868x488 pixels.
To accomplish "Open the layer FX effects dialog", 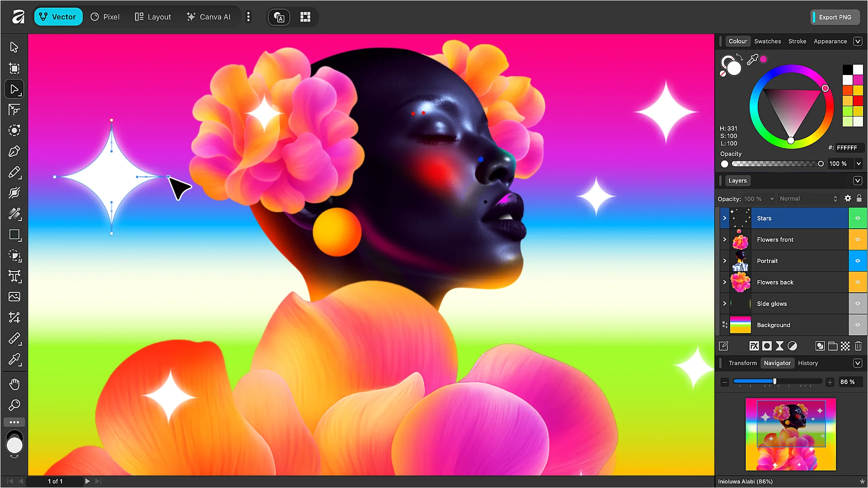I will (754, 346).
